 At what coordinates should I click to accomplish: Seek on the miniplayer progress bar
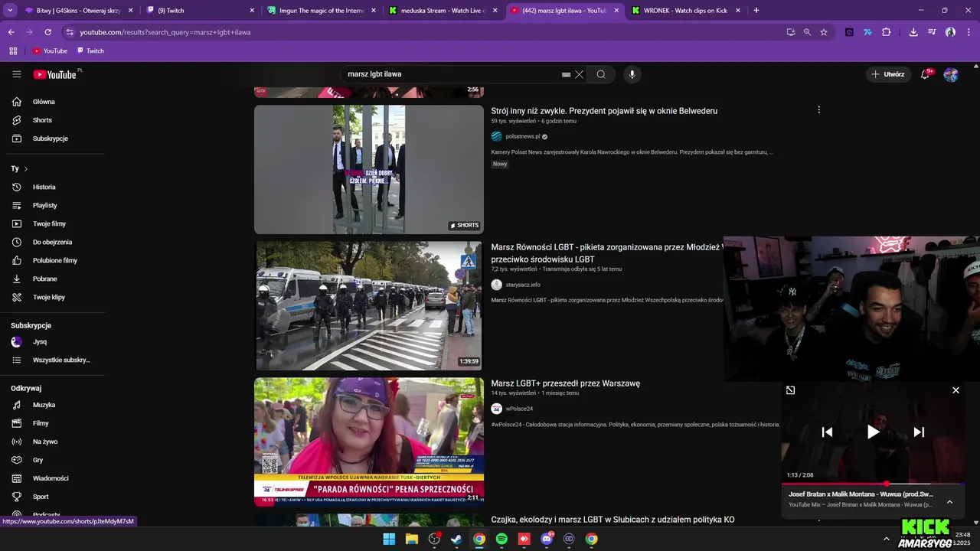[x=873, y=484]
